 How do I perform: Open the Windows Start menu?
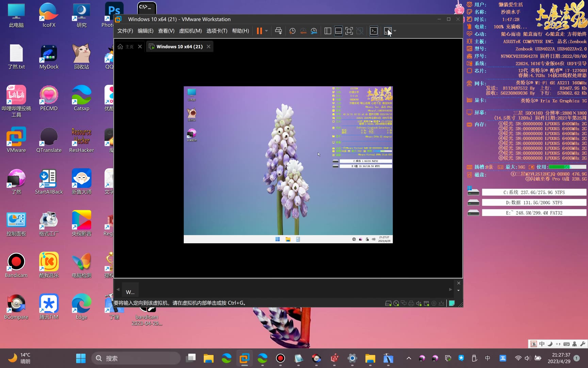click(81, 358)
